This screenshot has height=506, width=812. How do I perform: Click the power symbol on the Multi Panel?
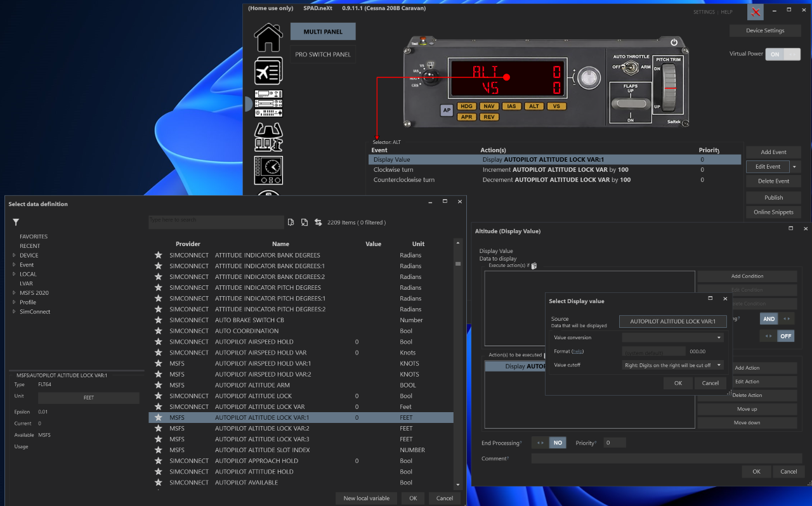point(674,42)
